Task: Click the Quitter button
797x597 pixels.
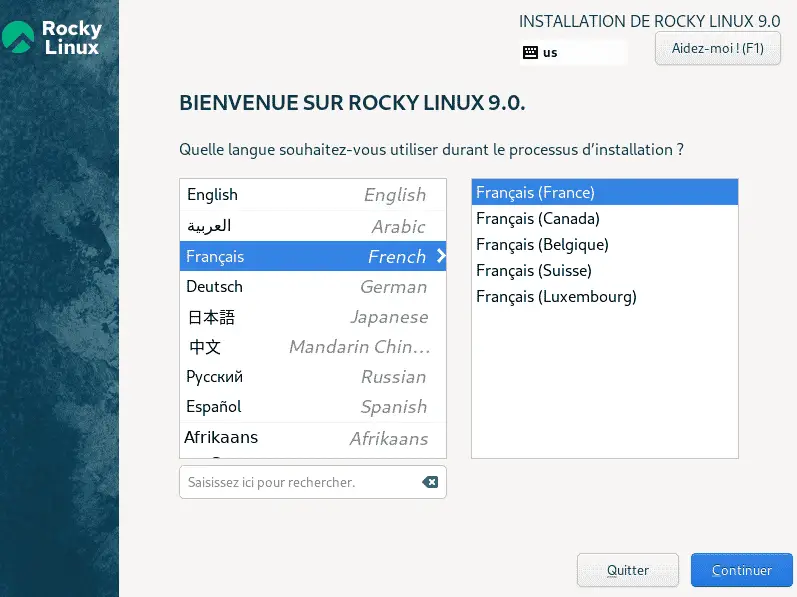Action: tap(628, 570)
